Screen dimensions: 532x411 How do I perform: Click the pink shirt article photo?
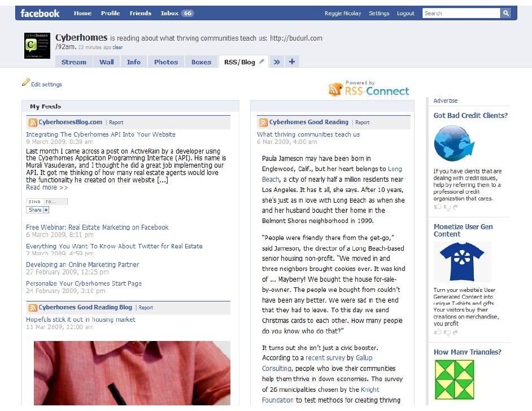pyautogui.click(x=132, y=373)
